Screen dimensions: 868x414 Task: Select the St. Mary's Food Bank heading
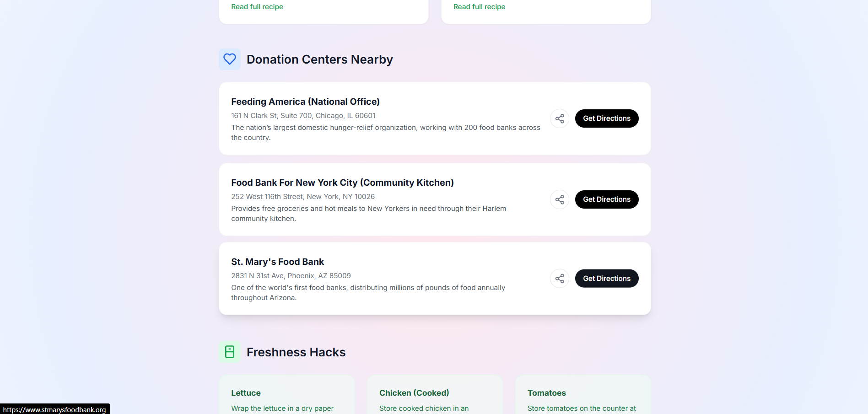(x=277, y=262)
